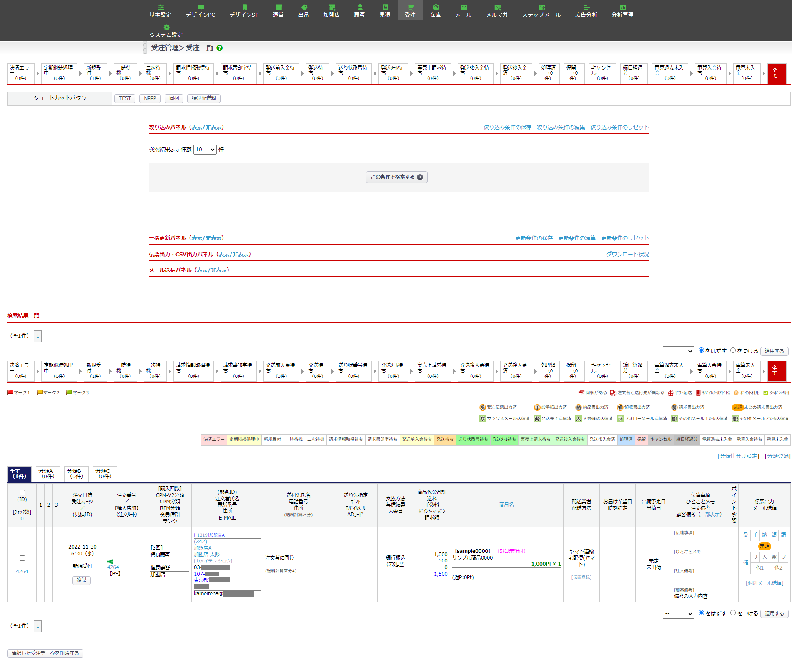Select をつける radio above the order table

tap(733, 350)
